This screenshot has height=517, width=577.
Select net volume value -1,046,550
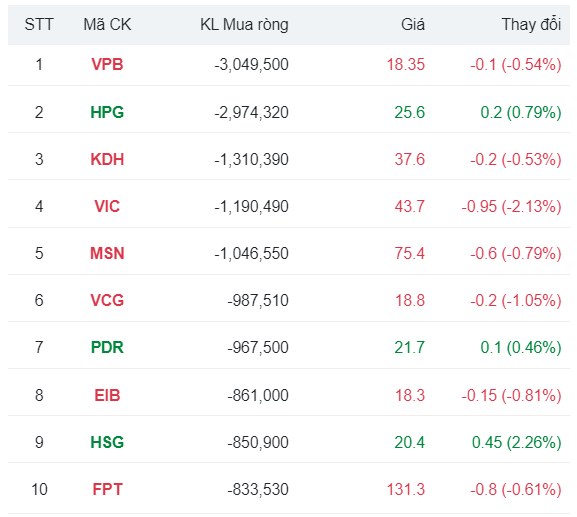pyautogui.click(x=251, y=254)
